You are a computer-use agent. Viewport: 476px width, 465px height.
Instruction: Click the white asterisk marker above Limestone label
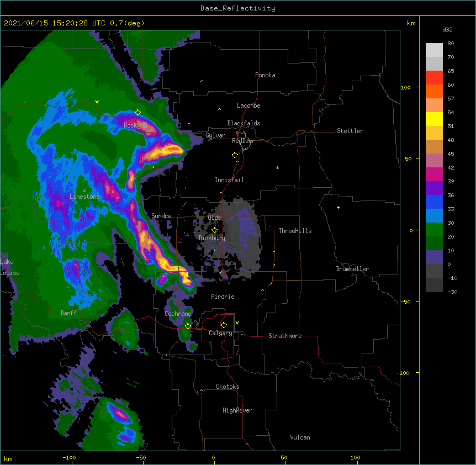tap(84, 191)
